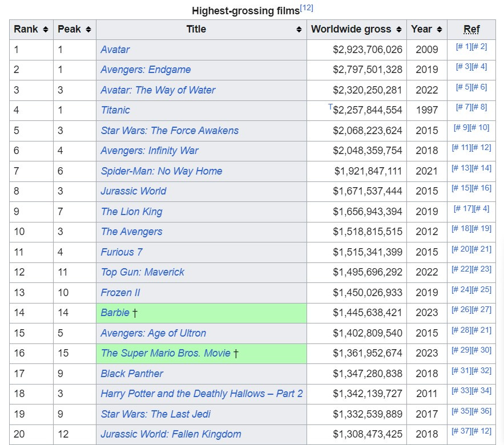Screen dimensions: 504x445
Task: Select the gross value $1,308,473,425
Action: (x=368, y=434)
